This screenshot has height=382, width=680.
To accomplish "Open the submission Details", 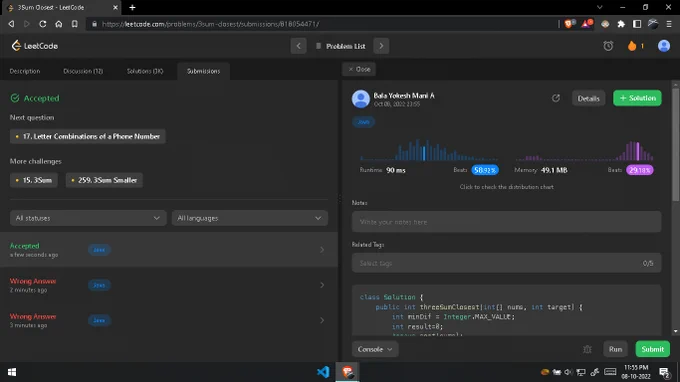I will 588,98.
